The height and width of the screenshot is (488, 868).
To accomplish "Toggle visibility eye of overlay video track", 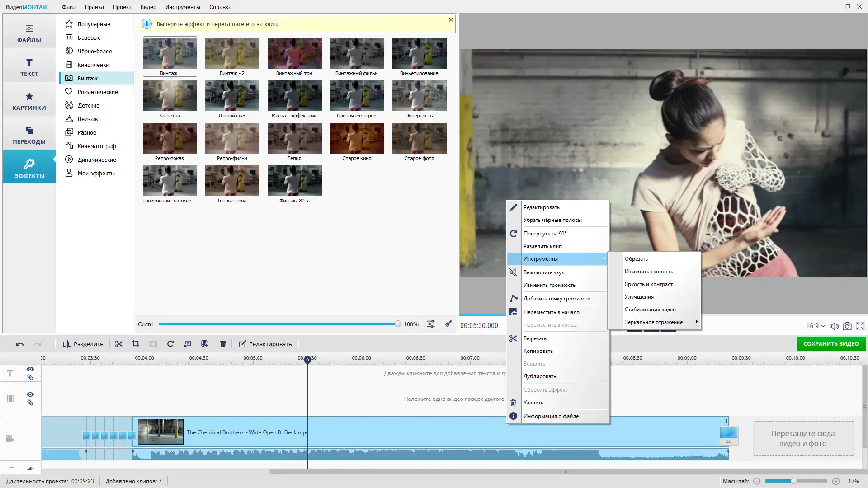I will coord(30,394).
